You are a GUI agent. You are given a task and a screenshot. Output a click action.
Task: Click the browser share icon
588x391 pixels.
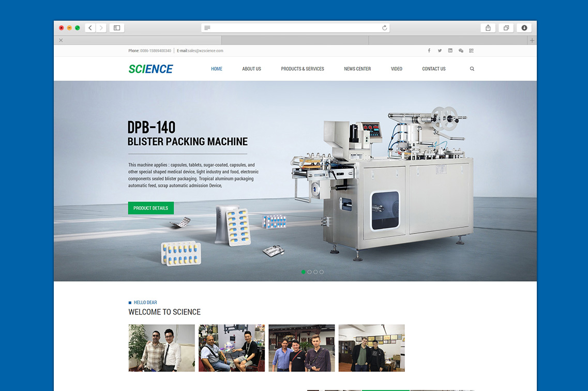pos(488,28)
